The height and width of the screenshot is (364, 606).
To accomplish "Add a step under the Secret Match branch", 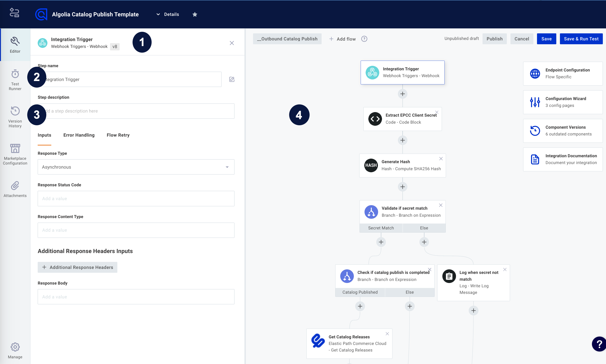I will (x=381, y=242).
